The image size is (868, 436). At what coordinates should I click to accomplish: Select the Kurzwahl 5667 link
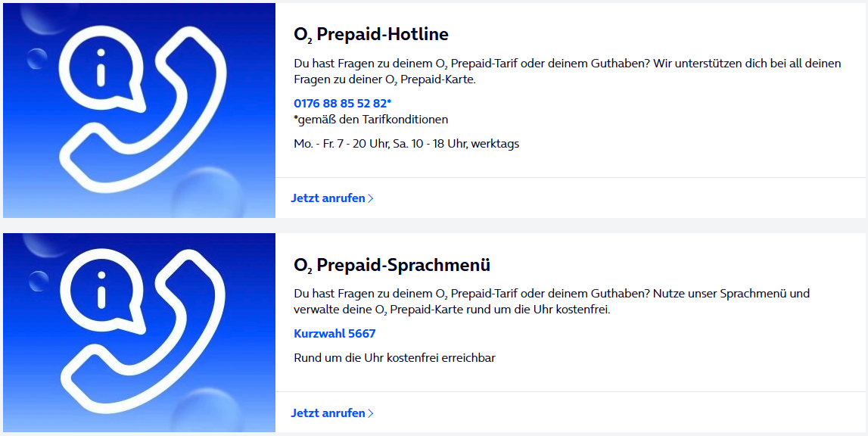[335, 334]
